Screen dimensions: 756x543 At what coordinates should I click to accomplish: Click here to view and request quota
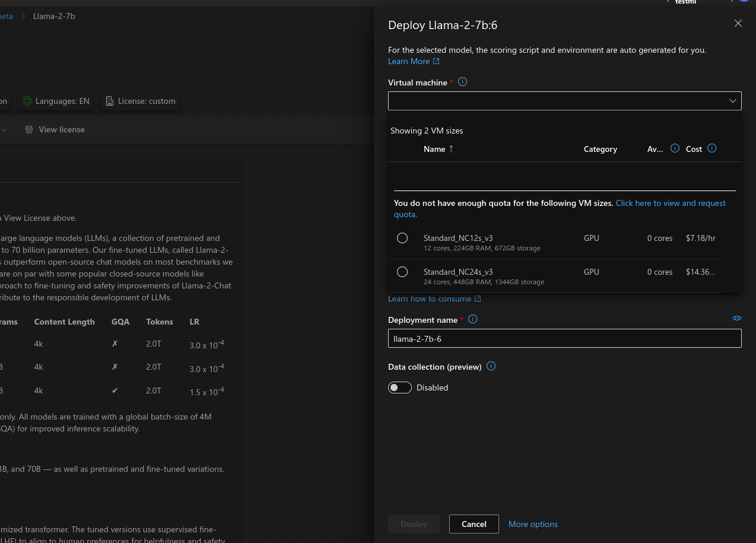[671, 203]
